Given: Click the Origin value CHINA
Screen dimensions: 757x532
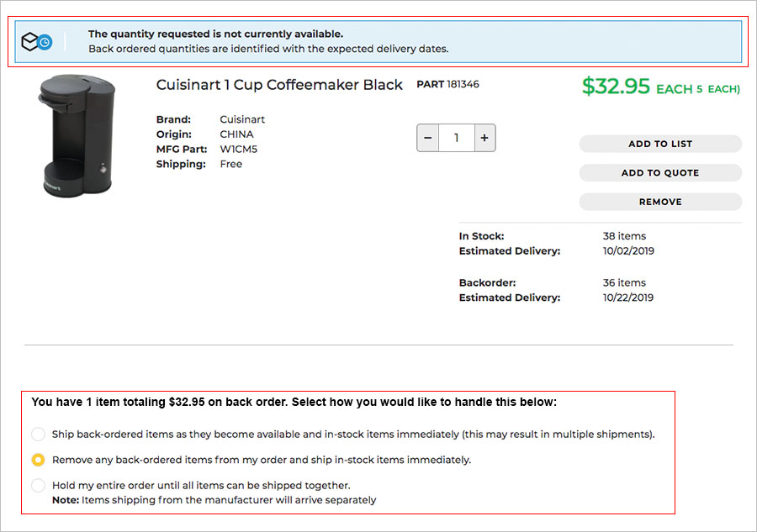Looking at the screenshot, I should pos(236,134).
